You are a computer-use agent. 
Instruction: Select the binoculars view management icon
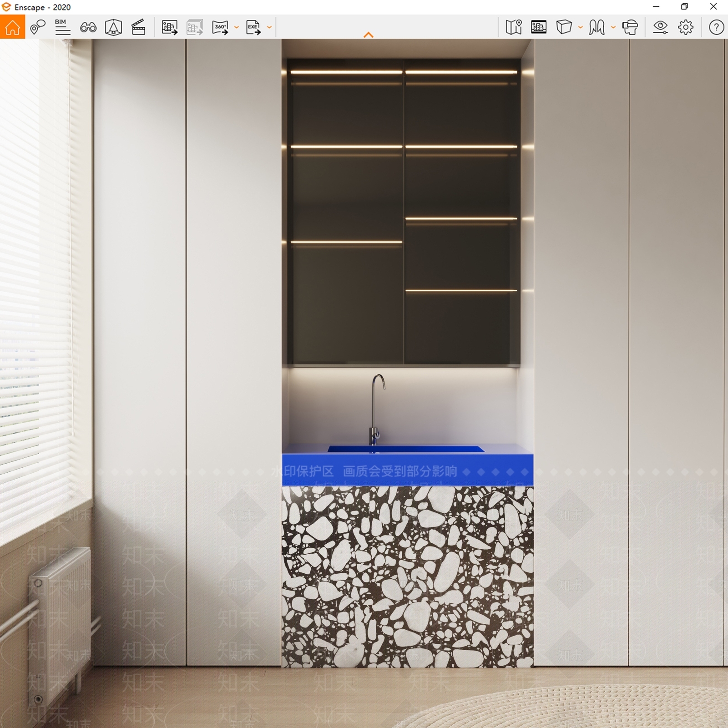(x=88, y=27)
